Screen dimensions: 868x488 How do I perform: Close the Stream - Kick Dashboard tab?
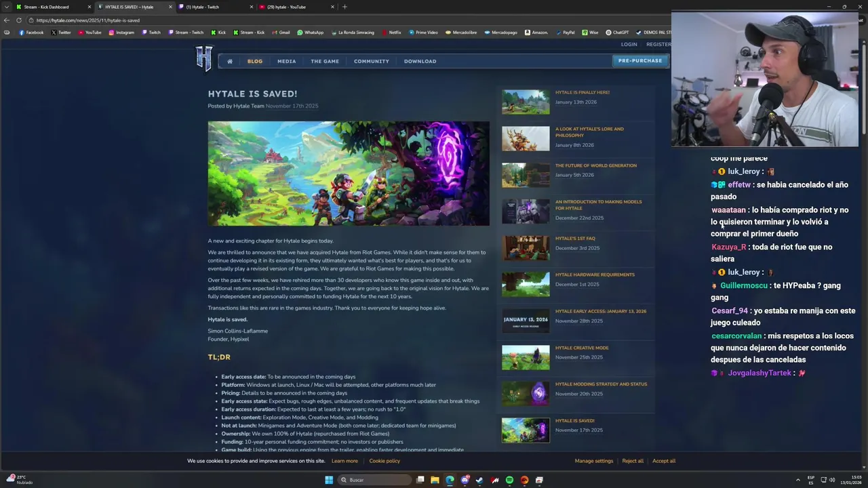(x=89, y=7)
